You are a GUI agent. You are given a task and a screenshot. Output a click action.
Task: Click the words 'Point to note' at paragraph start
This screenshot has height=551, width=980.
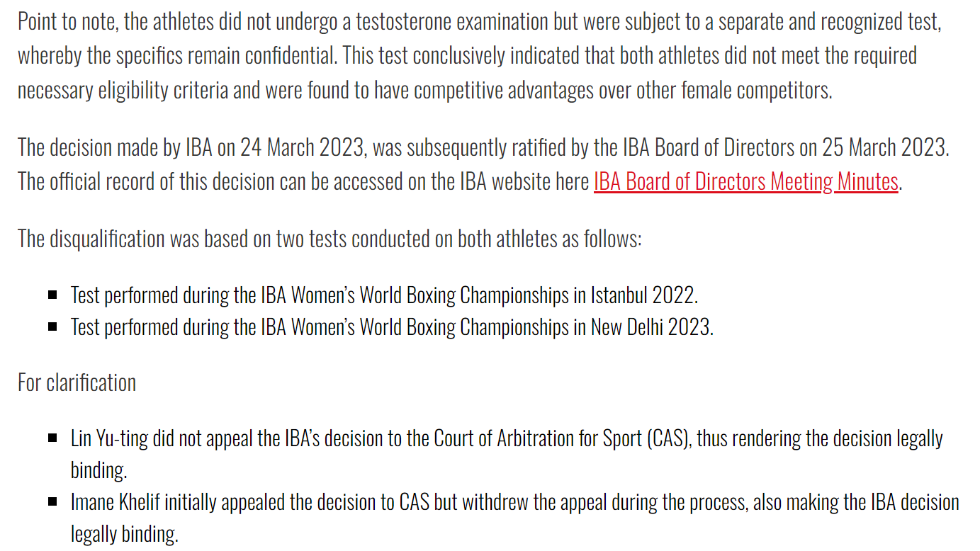click(67, 21)
